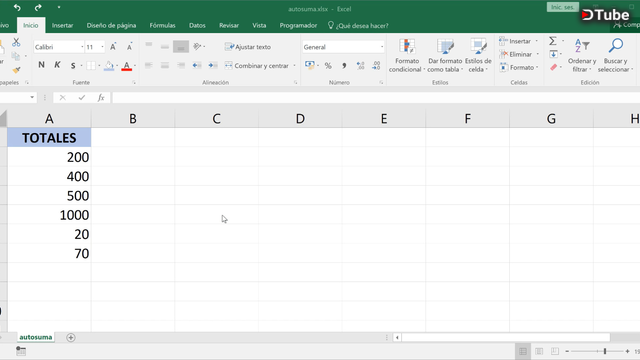Open Formato condicional menu
Screen dimensions: 640x360
click(407, 56)
